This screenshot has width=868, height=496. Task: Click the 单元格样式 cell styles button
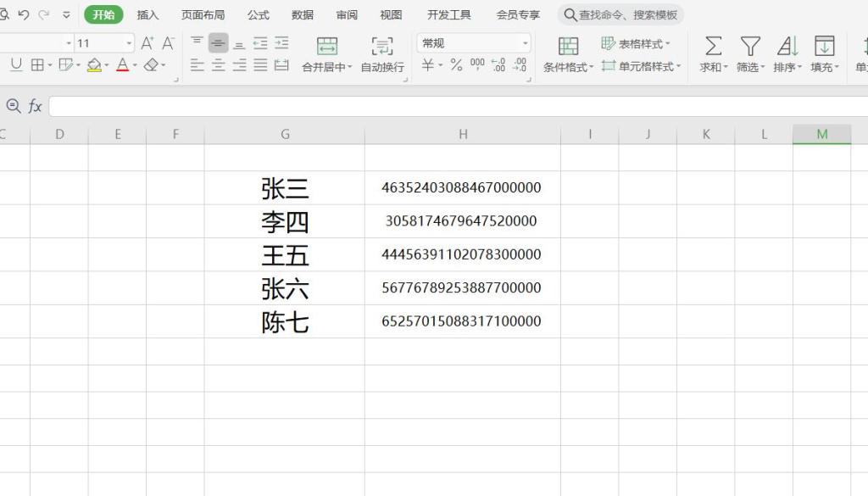(x=640, y=66)
